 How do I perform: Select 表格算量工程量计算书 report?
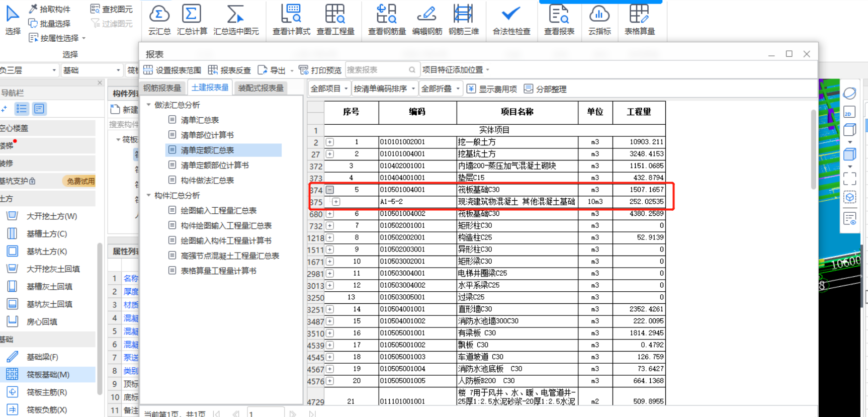pyautogui.click(x=218, y=271)
